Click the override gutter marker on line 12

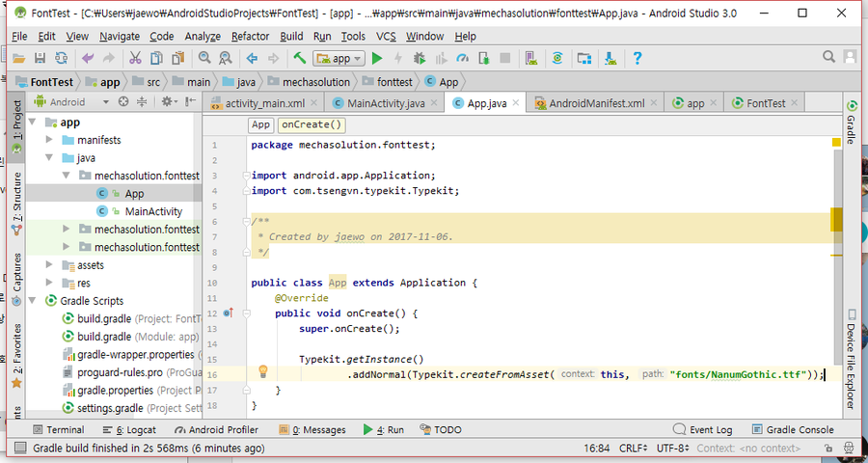228,313
